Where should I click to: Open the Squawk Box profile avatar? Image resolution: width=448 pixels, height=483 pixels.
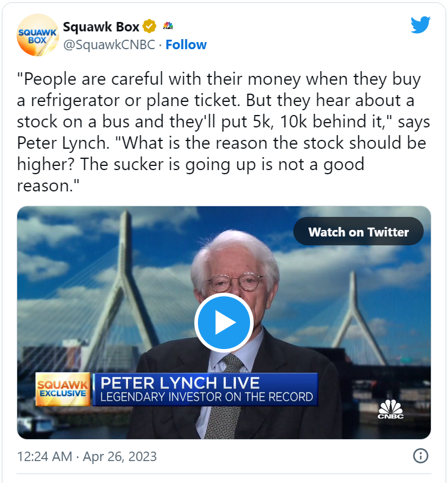tap(38, 35)
